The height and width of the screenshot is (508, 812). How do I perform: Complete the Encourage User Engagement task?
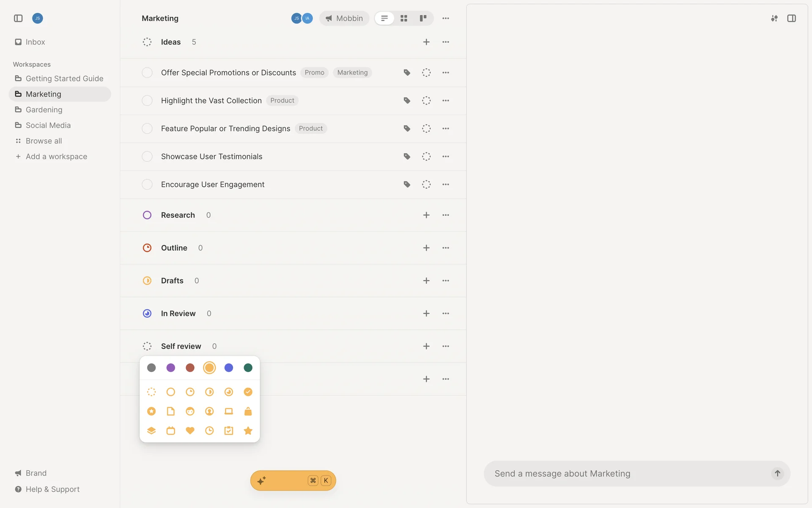147,185
